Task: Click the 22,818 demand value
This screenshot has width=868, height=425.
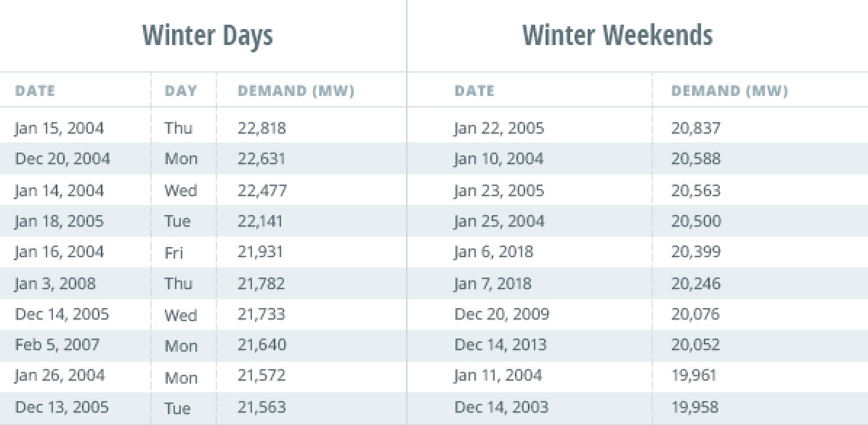Action: tap(261, 129)
